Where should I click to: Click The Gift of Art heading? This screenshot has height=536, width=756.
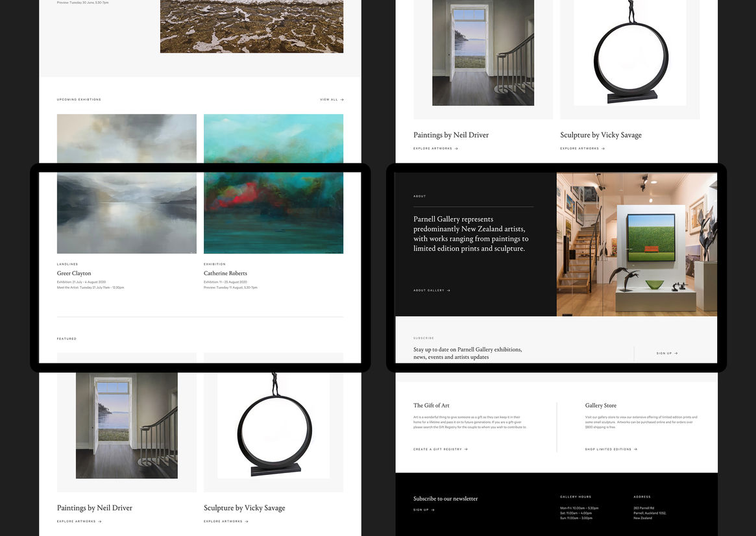point(432,406)
